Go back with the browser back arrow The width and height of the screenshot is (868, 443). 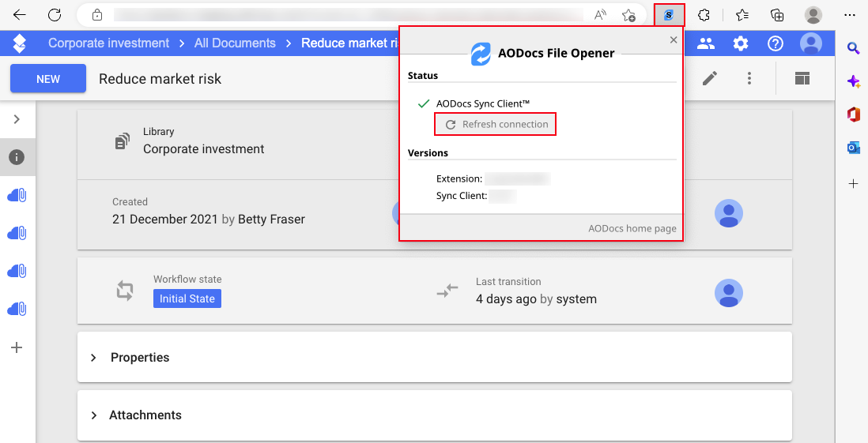point(20,15)
